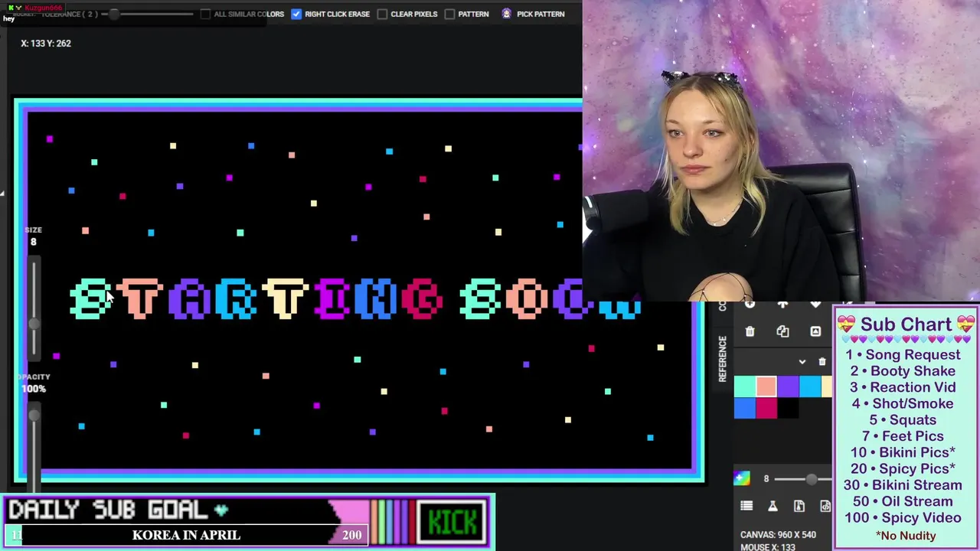
Task: Enable the Clear Pixels checkbox
Action: click(382, 14)
